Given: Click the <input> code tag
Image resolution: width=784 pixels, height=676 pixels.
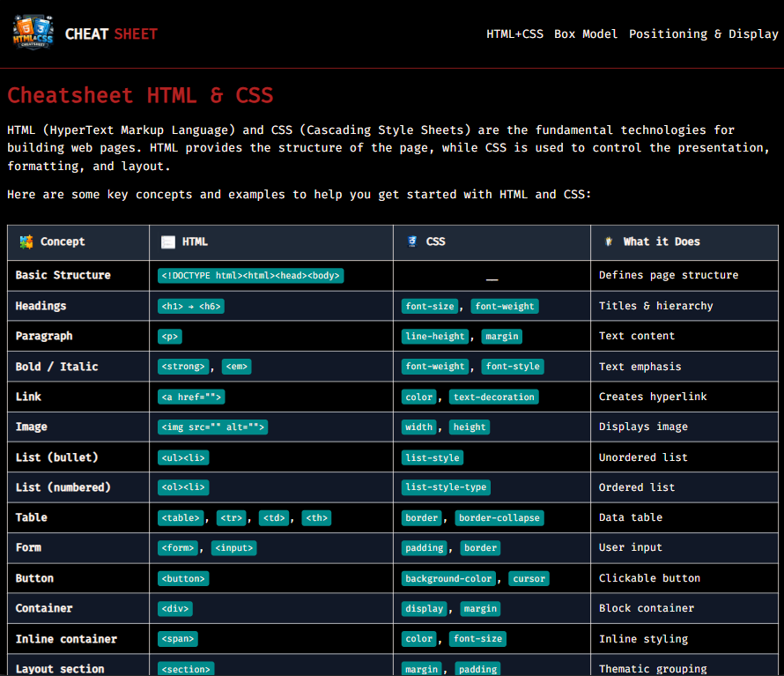Looking at the screenshot, I should pos(234,548).
